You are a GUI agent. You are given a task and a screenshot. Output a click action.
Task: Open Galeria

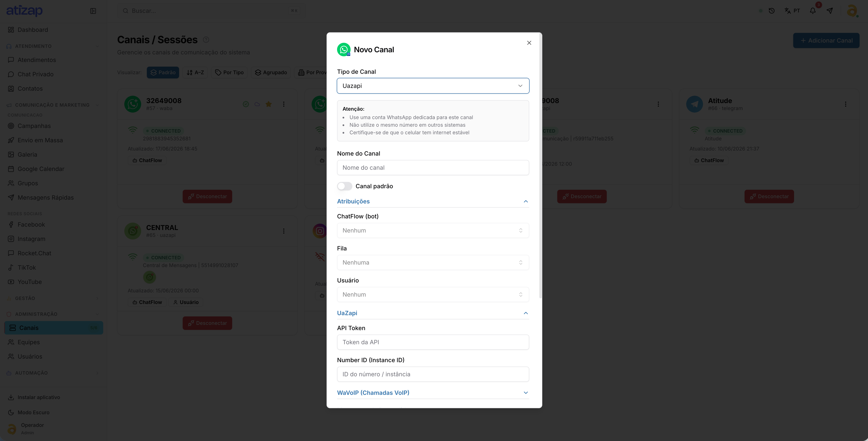pos(54,155)
